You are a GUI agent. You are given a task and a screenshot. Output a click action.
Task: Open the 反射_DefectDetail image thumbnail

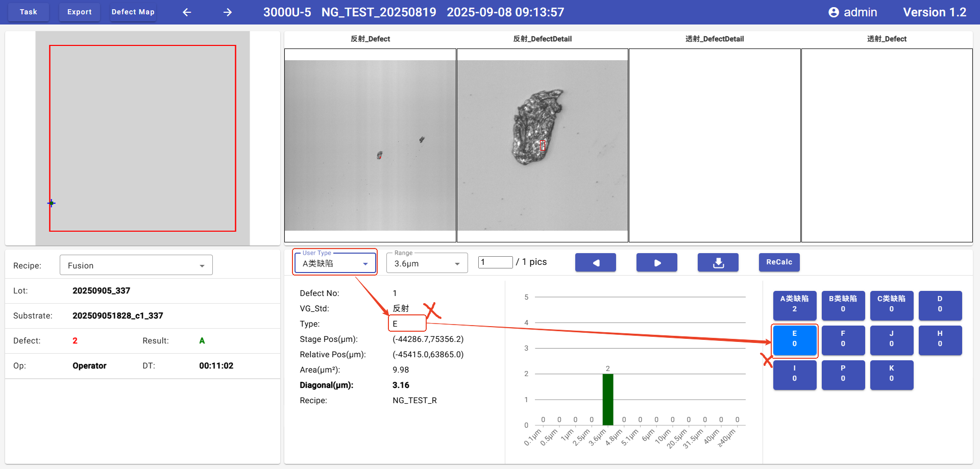pos(542,145)
